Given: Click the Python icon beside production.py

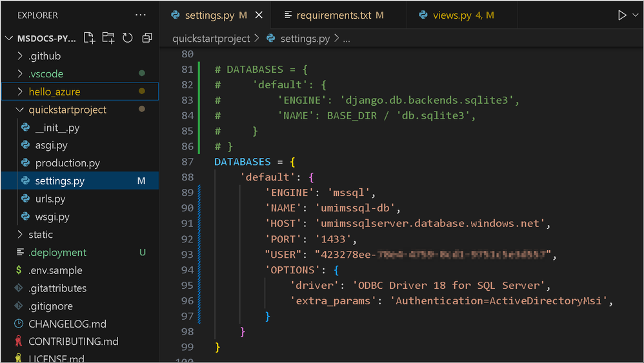Looking at the screenshot, I should (x=25, y=163).
